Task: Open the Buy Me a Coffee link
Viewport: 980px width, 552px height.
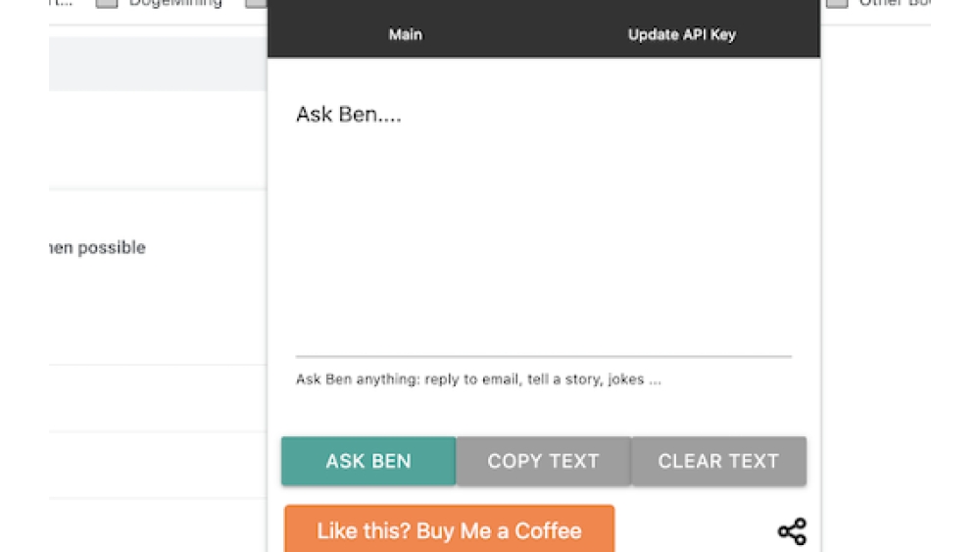Action: tap(450, 529)
